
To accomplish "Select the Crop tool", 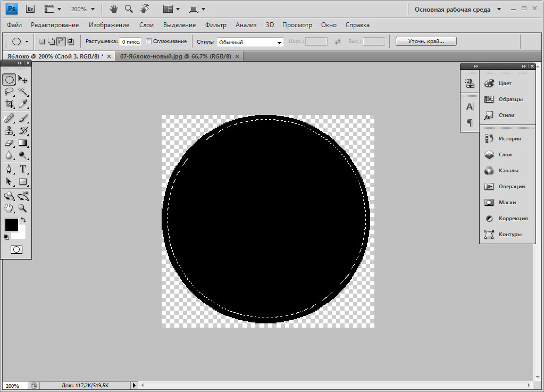I will 9,103.
